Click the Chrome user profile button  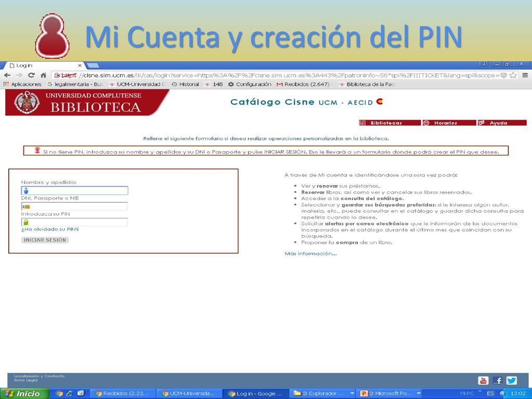coord(484,64)
